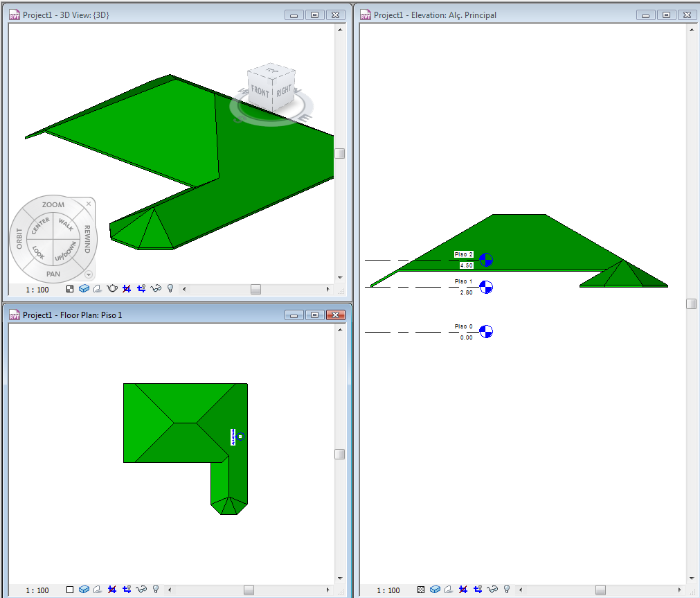Maximize the Floor Plan: Piso 1 window
Viewport: 700px width, 598px height.
(314, 315)
